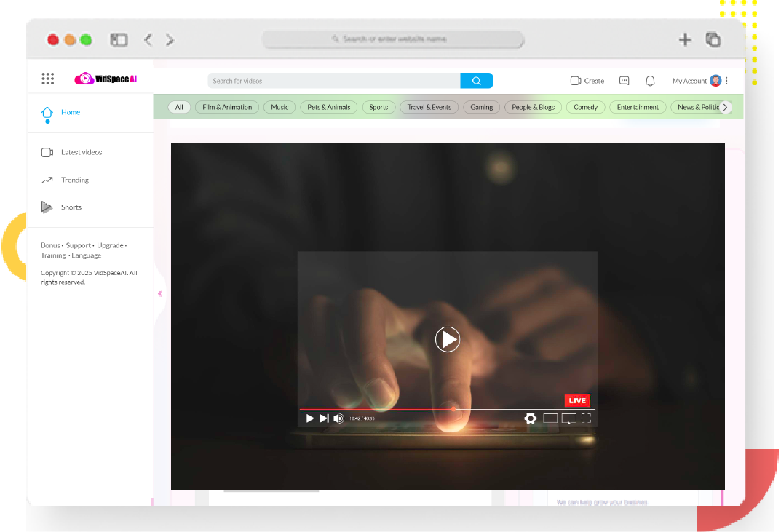Open the three-dot account options menu
Screen dimensions: 781x532
726,81
